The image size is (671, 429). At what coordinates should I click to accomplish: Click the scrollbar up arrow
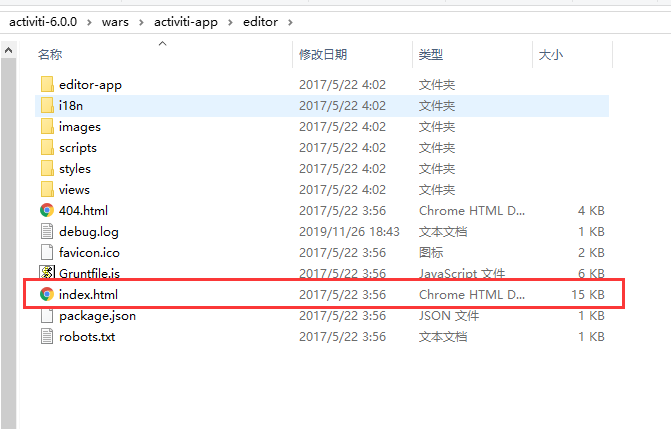coord(9,51)
